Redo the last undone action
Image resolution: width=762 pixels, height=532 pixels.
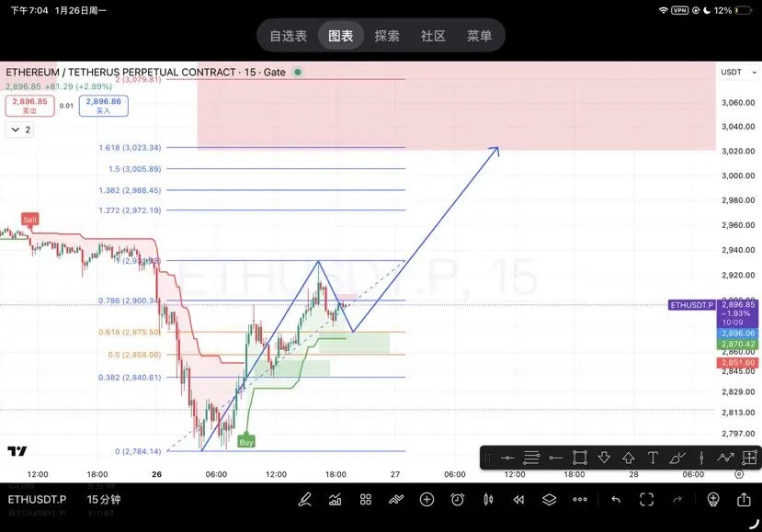677,500
